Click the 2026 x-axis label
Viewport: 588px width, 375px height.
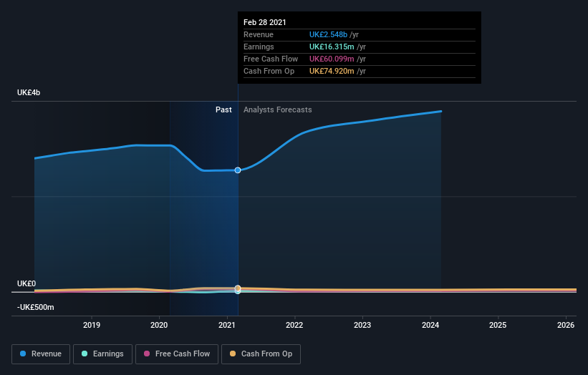pos(566,325)
